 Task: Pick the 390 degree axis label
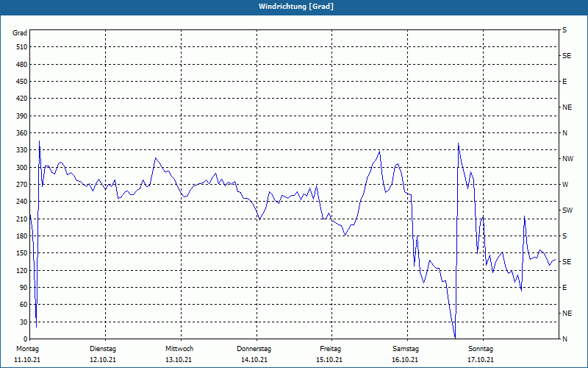pyautogui.click(x=21, y=116)
